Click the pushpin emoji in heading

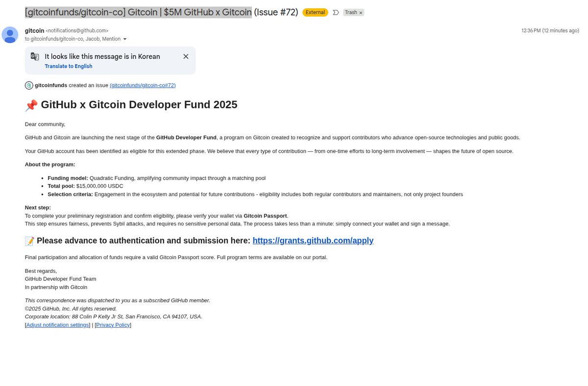[x=31, y=105]
